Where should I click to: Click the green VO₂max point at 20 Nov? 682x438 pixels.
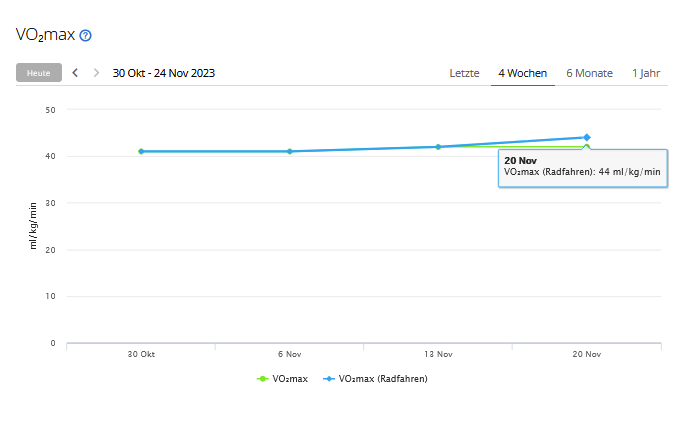coord(587,147)
